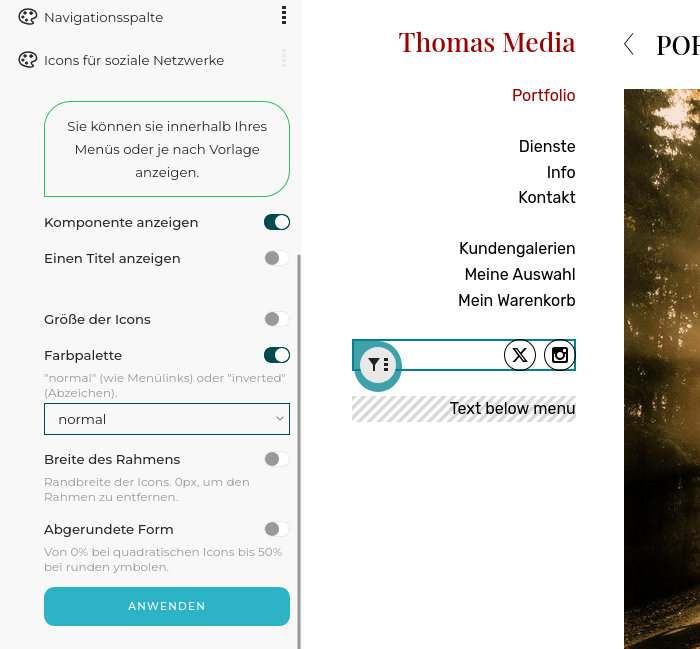Open the Navigationsspalte three-dot options menu

284,16
